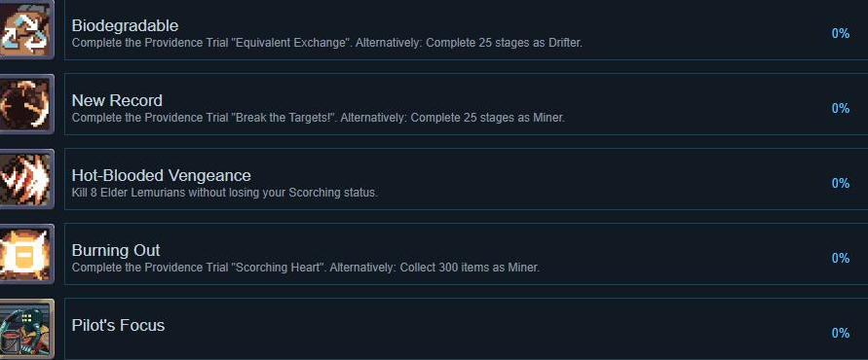Click the Hot-Blooded Vengeance flame icon
The width and height of the screenshot is (868, 360).
click(26, 179)
